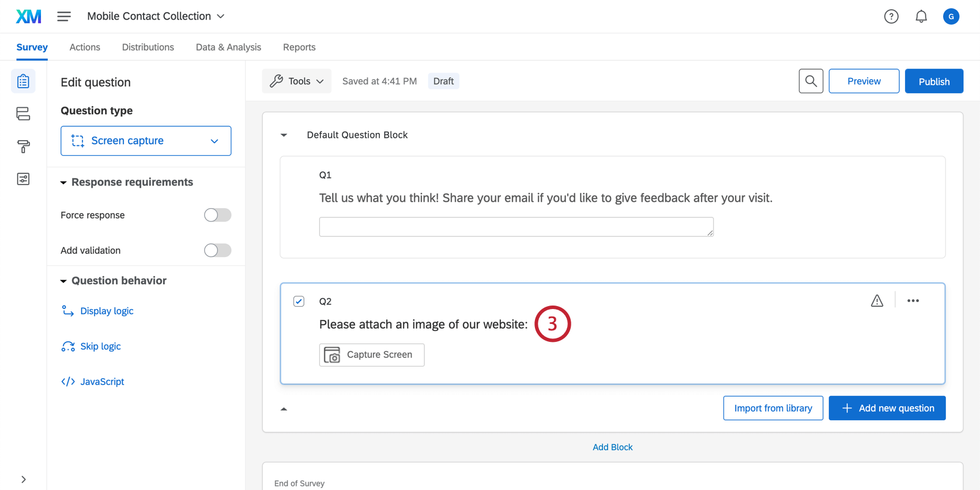Turn on the Add validation toggle

tap(217, 250)
